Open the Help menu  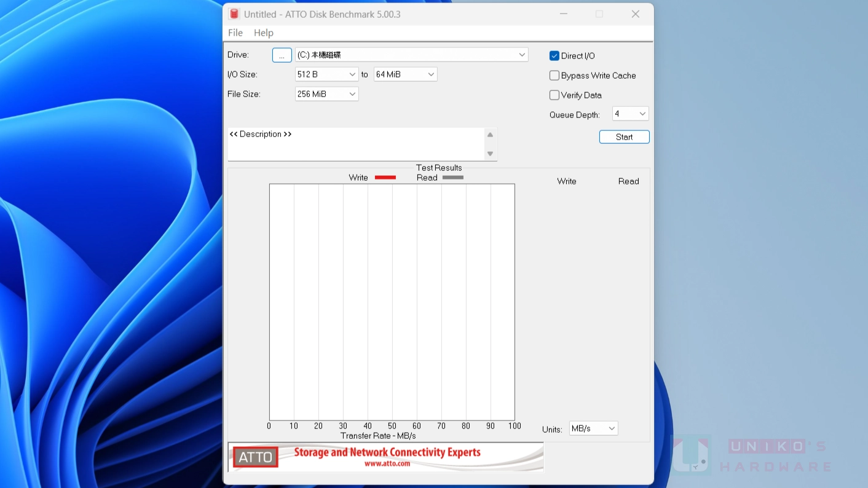click(x=264, y=33)
